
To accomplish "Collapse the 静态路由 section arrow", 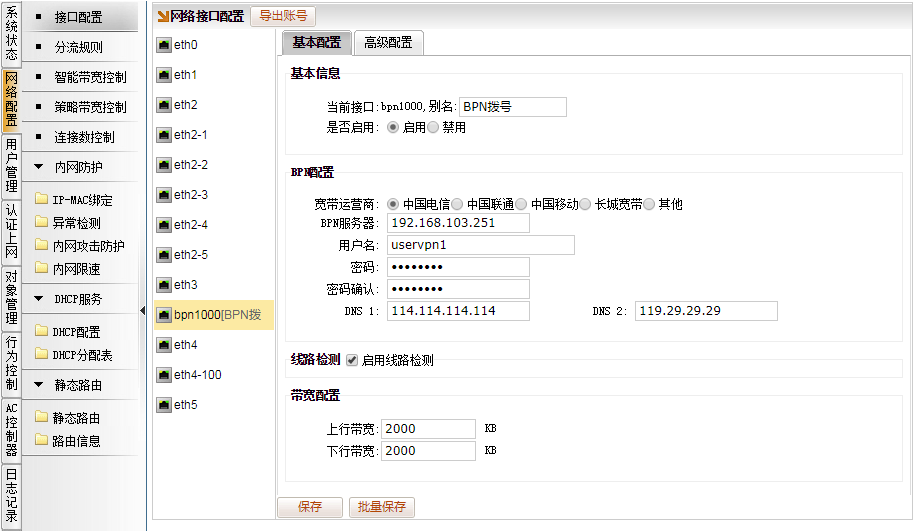I will coord(39,385).
